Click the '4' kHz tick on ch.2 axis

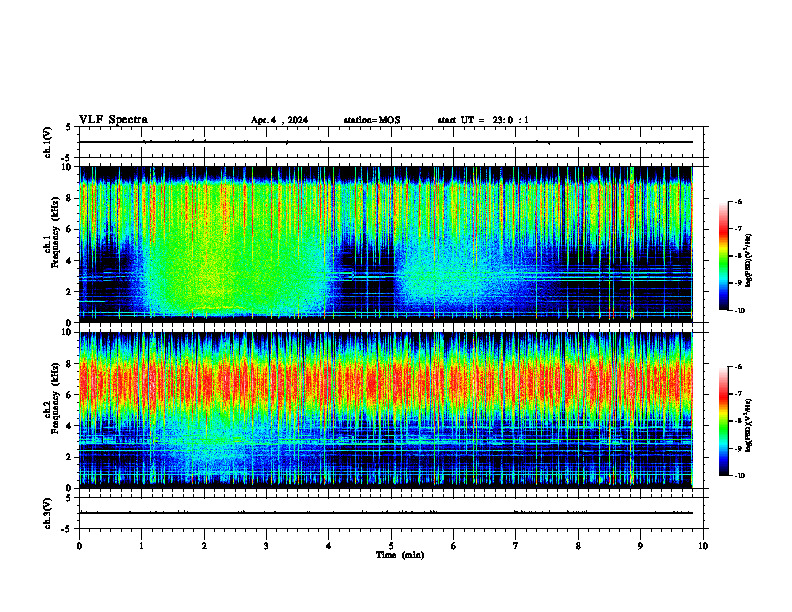(71, 426)
